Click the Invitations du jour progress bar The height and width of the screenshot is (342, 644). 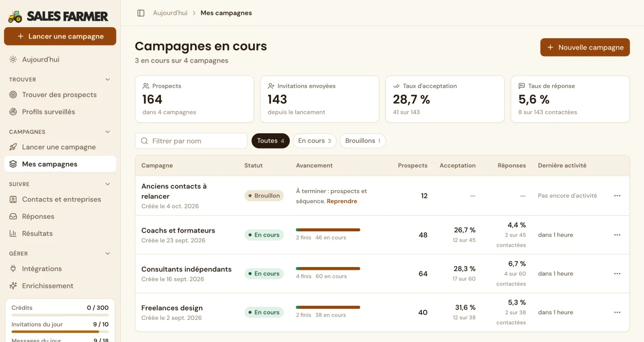point(60,331)
